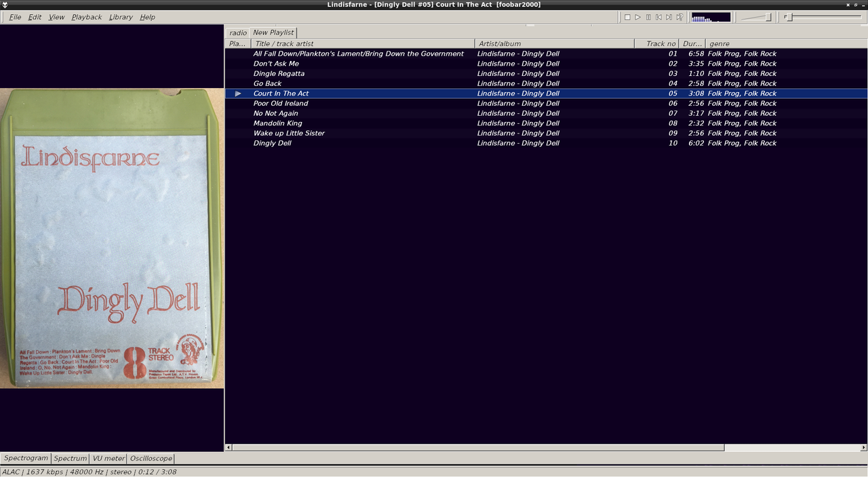Select the track Dingly Dell
This screenshot has height=477, width=868.
[546, 143]
